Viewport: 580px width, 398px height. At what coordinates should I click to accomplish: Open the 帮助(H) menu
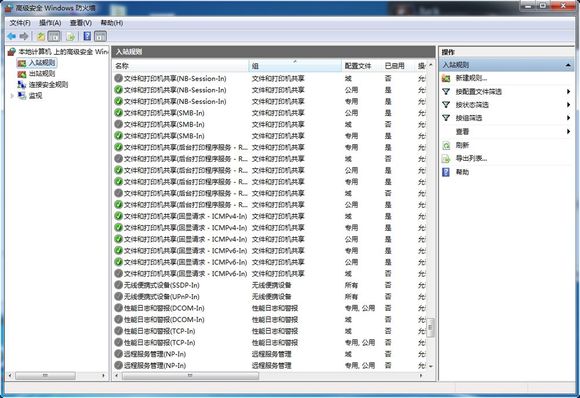click(x=112, y=23)
